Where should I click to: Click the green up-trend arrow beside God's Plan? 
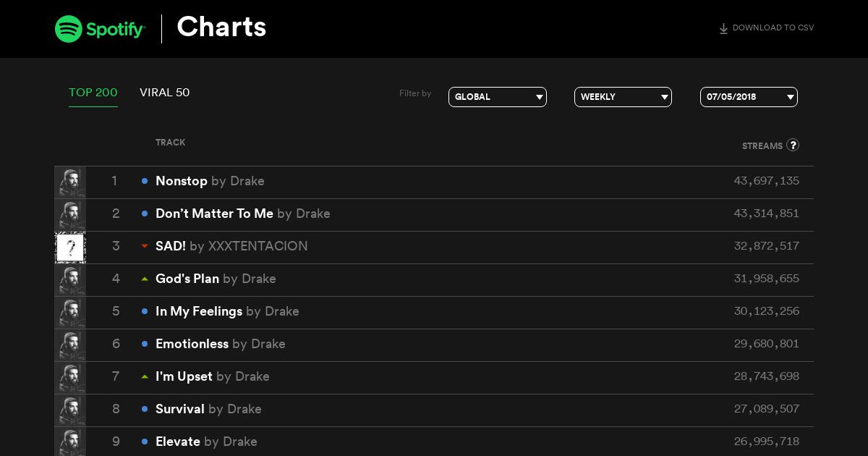pyautogui.click(x=145, y=279)
